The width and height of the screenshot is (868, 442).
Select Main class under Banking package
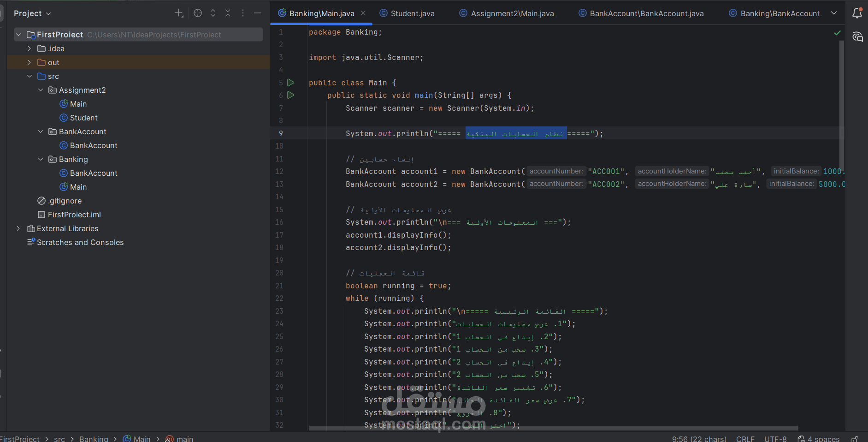pyautogui.click(x=73, y=187)
